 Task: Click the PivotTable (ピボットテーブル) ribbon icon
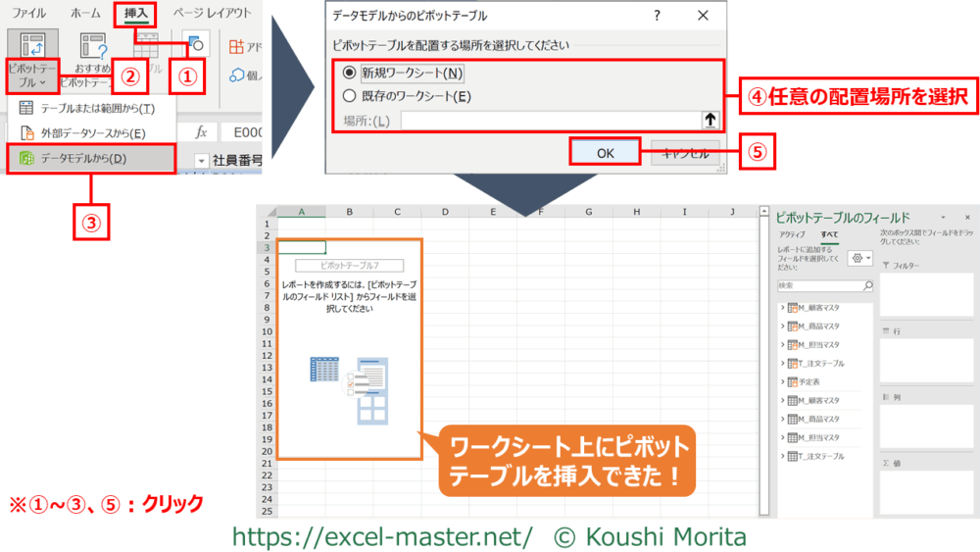point(31,47)
